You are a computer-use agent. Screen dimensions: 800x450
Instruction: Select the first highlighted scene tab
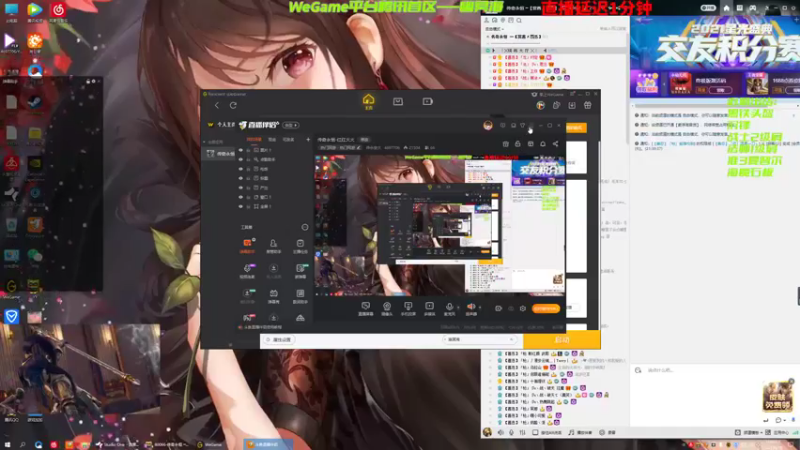pos(254,139)
